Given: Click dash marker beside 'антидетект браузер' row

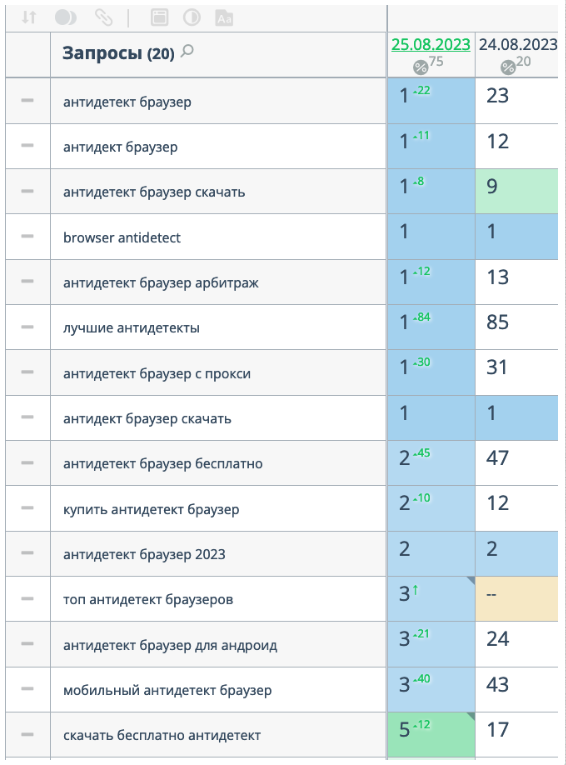Looking at the screenshot, I should coord(27,101).
